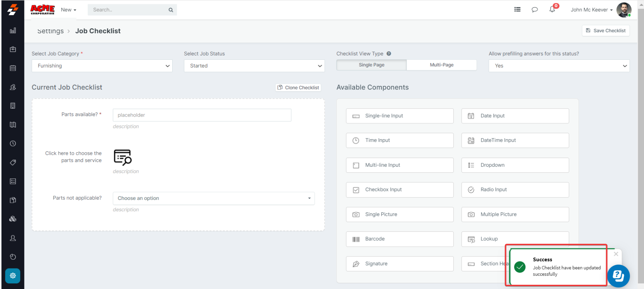Open the Select Job Status dropdown

pyautogui.click(x=254, y=66)
